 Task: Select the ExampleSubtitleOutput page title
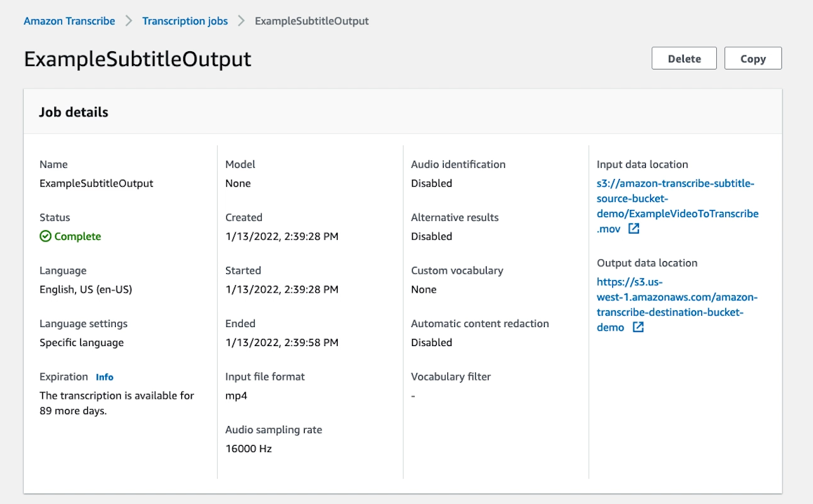click(138, 59)
